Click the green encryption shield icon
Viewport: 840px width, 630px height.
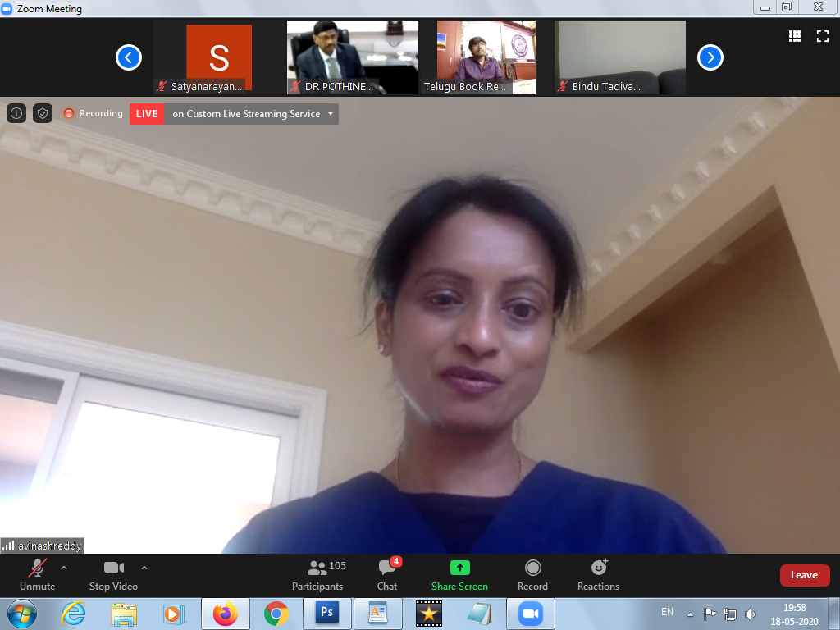click(43, 113)
